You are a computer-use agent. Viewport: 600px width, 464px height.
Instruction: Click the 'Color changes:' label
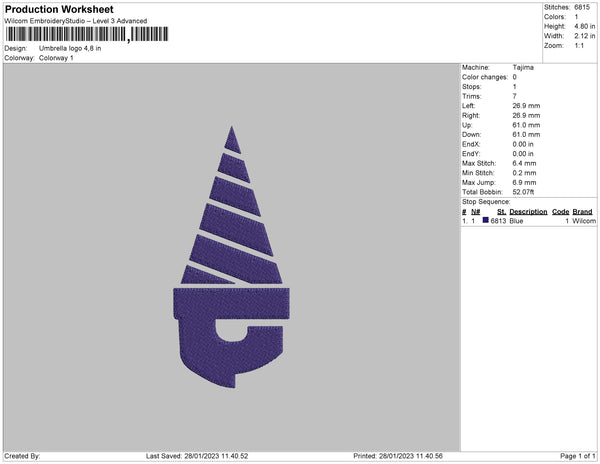pyautogui.click(x=485, y=77)
